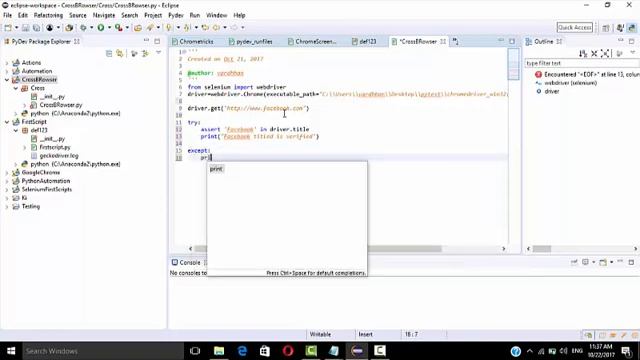Image resolution: width=640 pixels, height=360 pixels.
Task: Click the Open Perspective icon near Quick Access
Action: tap(606, 28)
